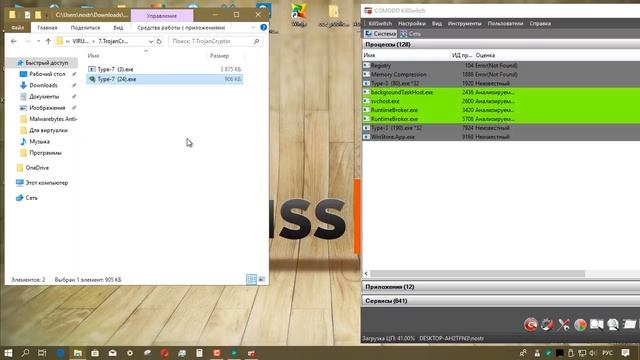
Task: Select the Registry process row
Action: pyautogui.click(x=501, y=65)
